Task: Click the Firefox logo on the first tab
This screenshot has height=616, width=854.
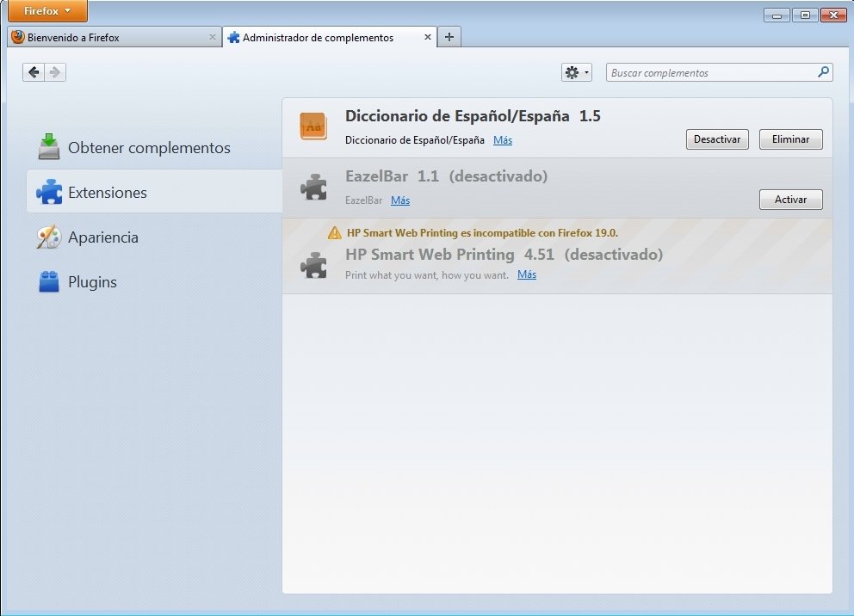Action: 18,36
